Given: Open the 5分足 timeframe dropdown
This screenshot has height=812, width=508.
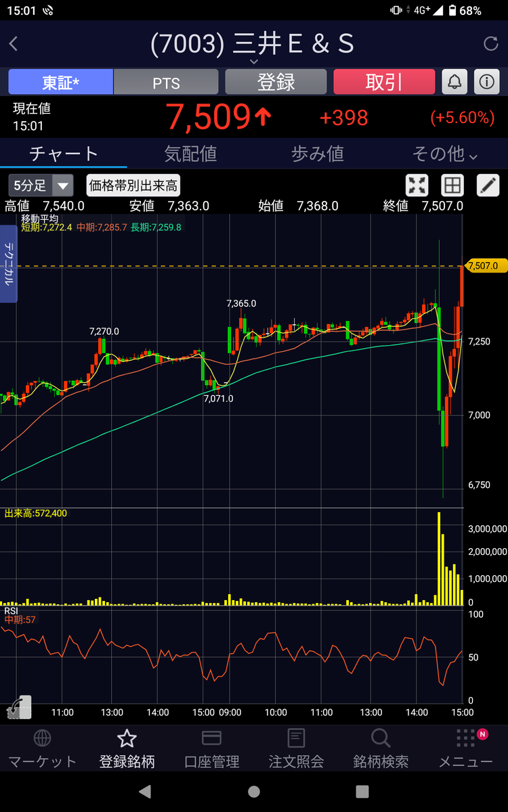Looking at the screenshot, I should [x=41, y=185].
